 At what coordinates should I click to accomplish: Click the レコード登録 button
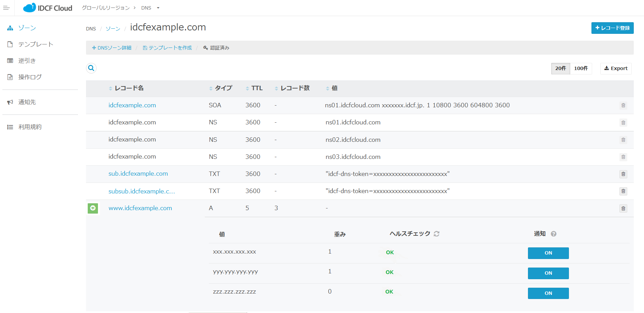tap(612, 28)
